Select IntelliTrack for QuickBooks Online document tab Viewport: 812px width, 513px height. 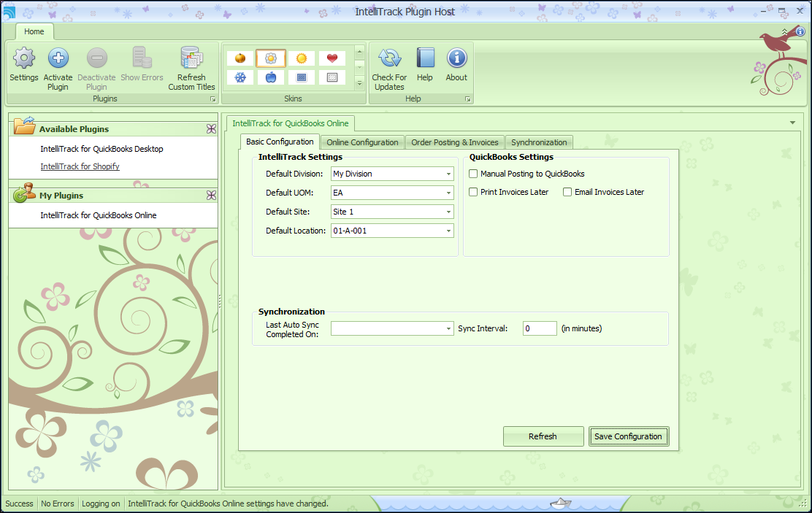click(x=291, y=123)
